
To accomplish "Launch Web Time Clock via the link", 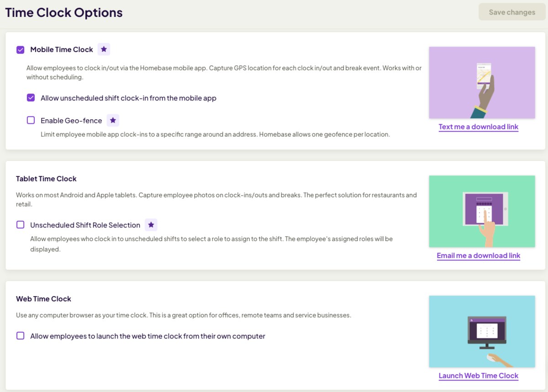I will 478,376.
